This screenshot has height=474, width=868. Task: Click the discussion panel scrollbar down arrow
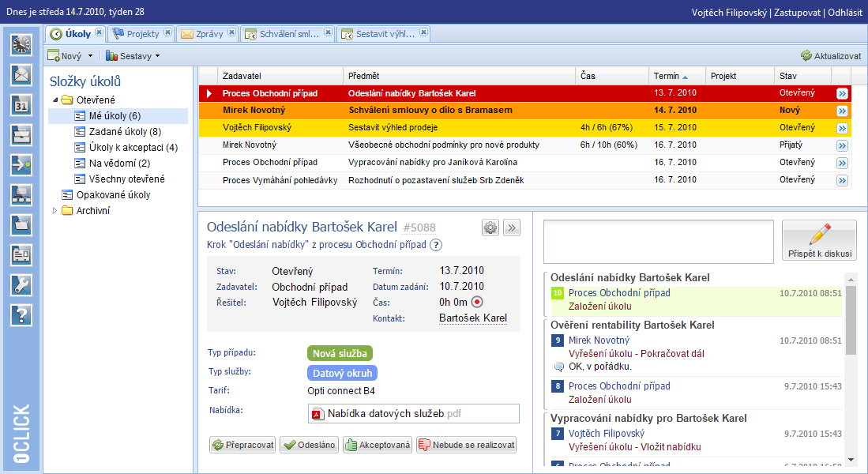[x=851, y=461]
